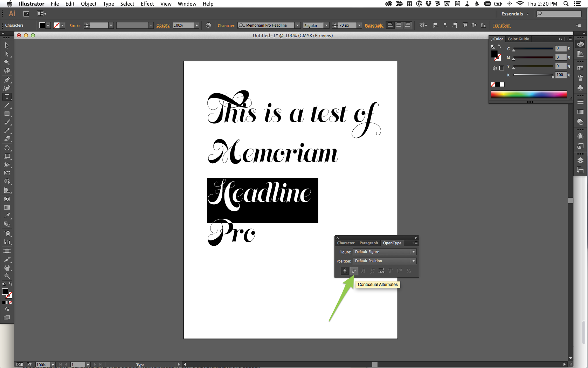Screen dimensions: 588x368
Task: Open the Effect menu
Action: tap(147, 4)
